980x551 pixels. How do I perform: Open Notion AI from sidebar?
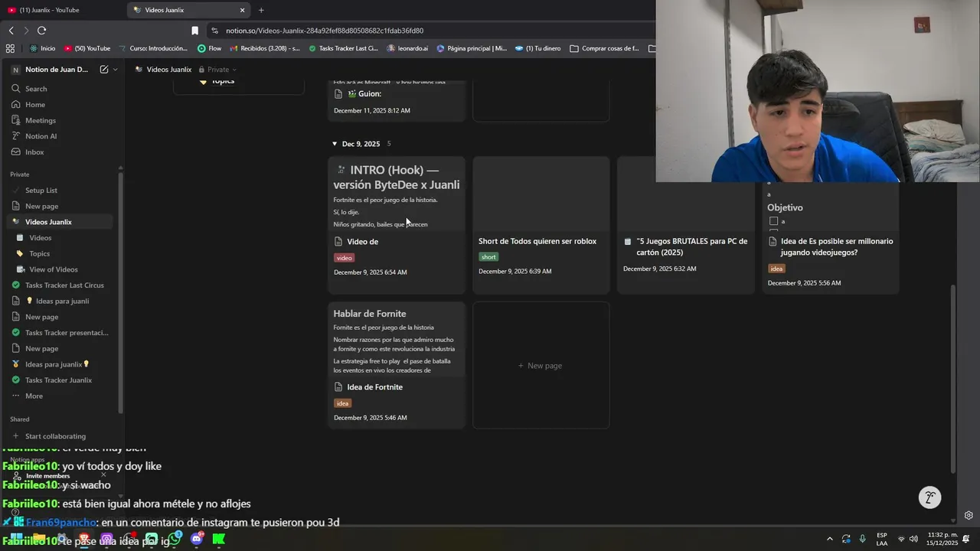click(x=61, y=136)
